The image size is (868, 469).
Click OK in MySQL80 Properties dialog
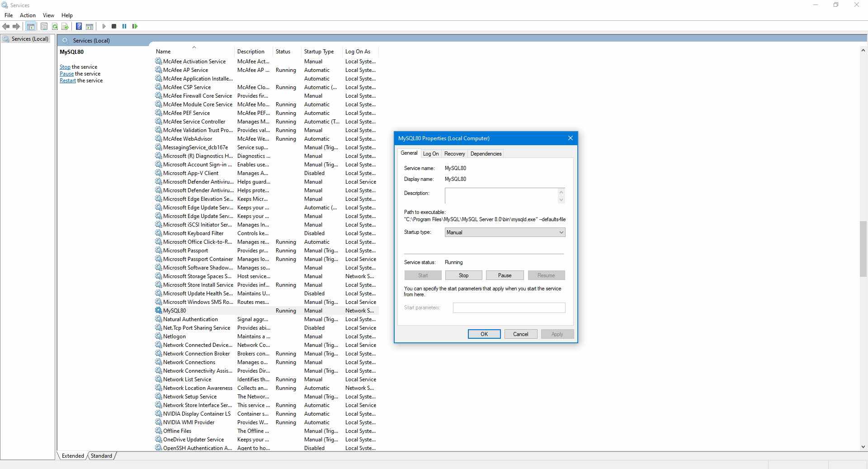click(x=484, y=334)
